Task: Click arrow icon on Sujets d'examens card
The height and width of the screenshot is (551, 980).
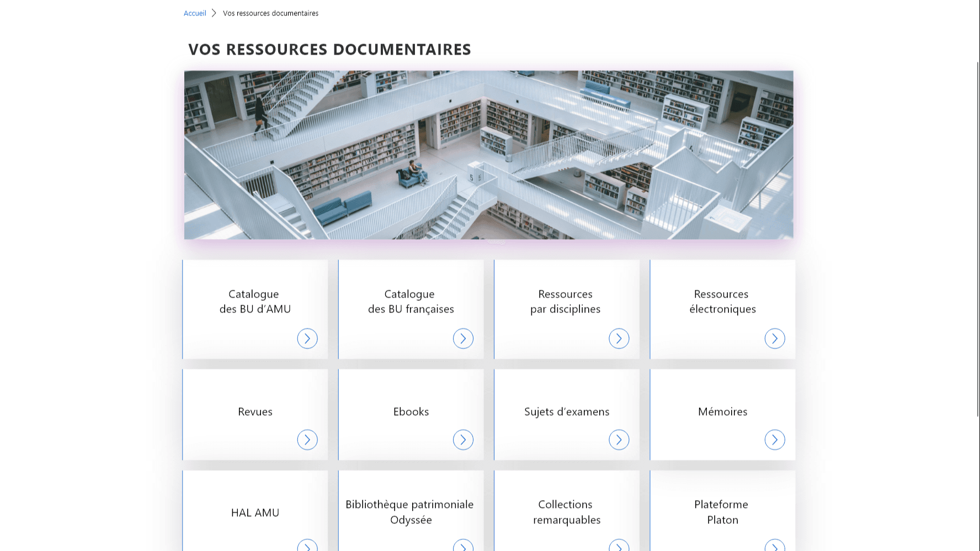Action: point(619,439)
